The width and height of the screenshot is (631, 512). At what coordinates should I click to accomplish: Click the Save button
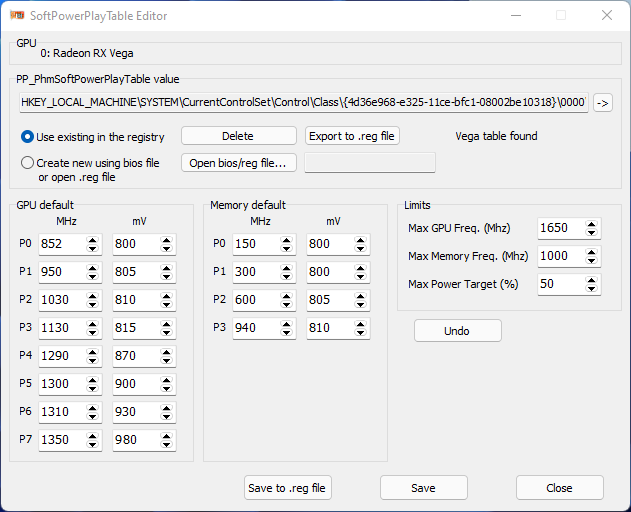[x=423, y=488]
